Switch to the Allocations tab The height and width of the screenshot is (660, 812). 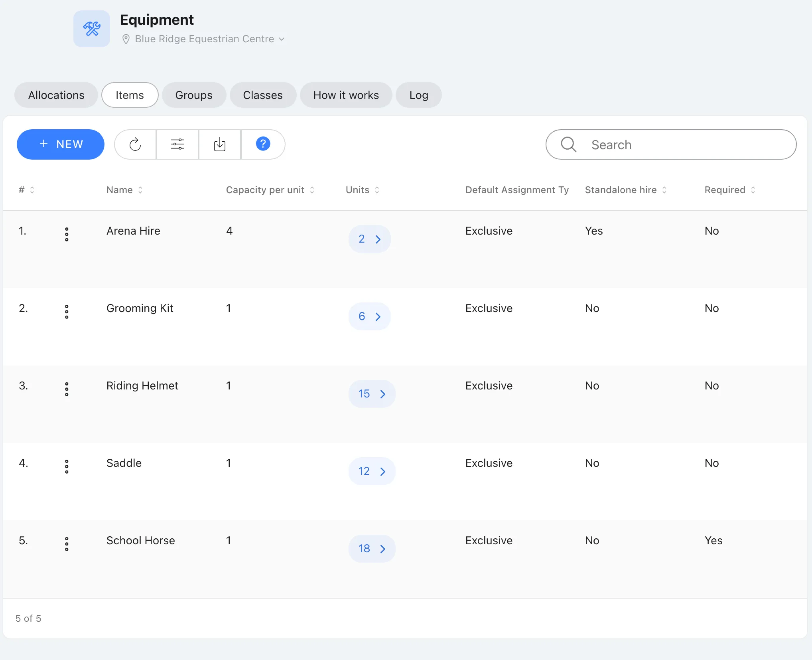(56, 95)
